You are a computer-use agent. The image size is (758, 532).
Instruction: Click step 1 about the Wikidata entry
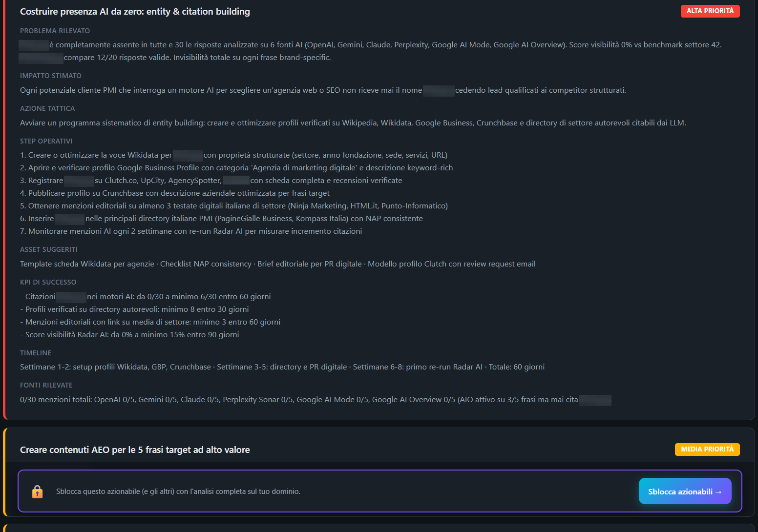click(233, 155)
